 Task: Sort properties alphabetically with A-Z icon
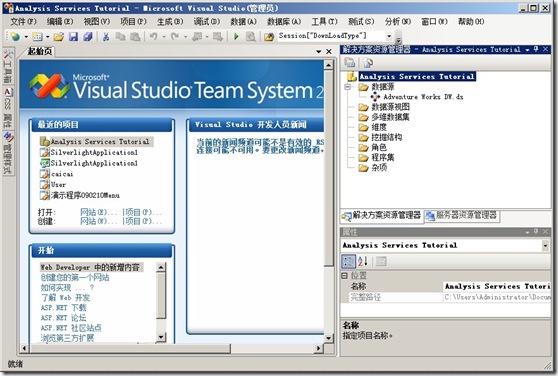tap(363, 261)
